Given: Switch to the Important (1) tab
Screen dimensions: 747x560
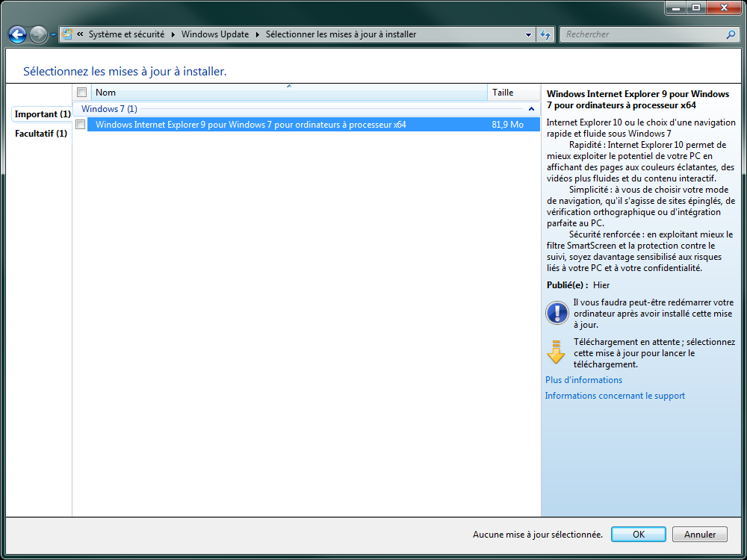Looking at the screenshot, I should click(x=43, y=114).
